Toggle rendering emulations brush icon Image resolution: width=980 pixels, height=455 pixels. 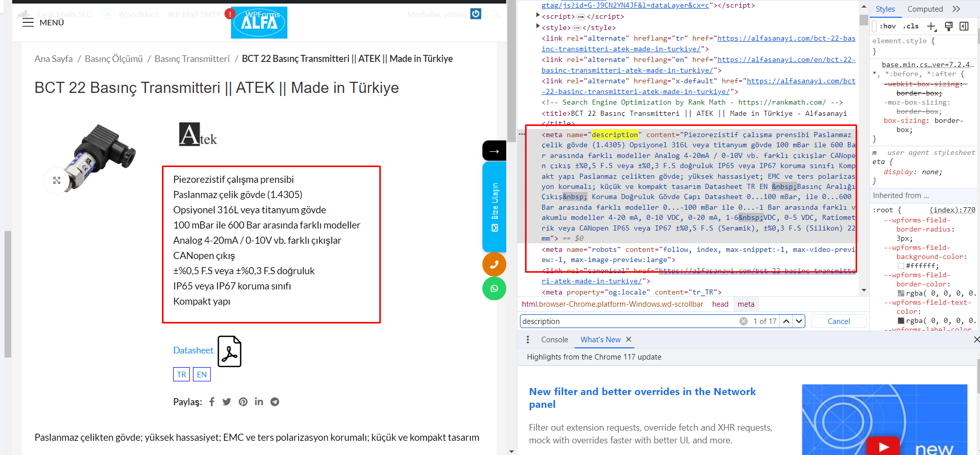pyautogui.click(x=949, y=26)
